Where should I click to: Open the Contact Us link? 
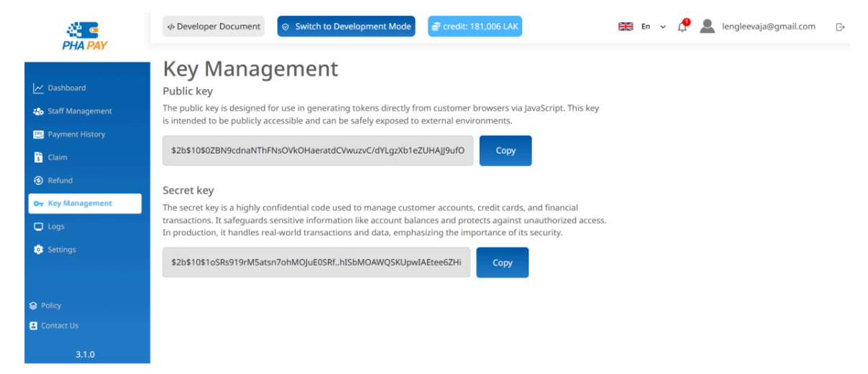coord(59,326)
